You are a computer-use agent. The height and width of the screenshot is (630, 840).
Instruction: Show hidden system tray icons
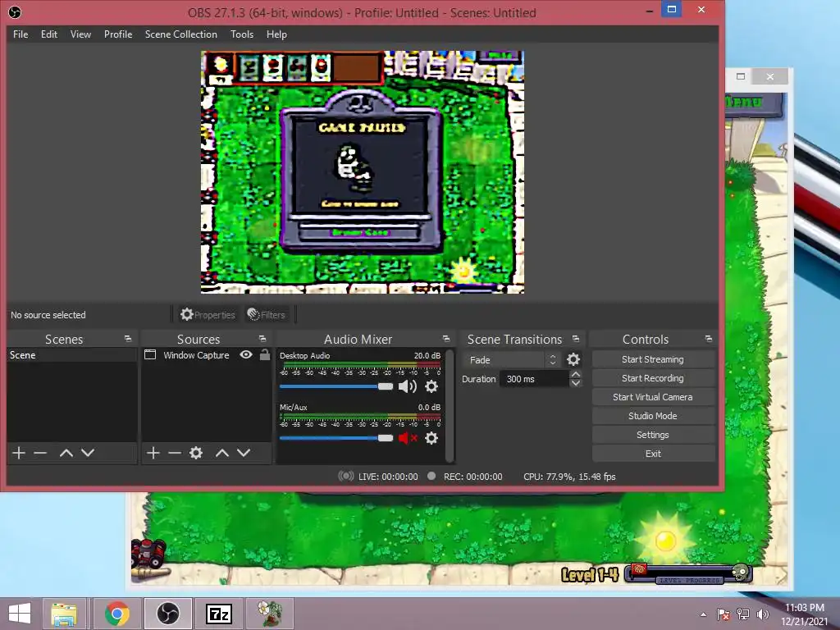703,615
